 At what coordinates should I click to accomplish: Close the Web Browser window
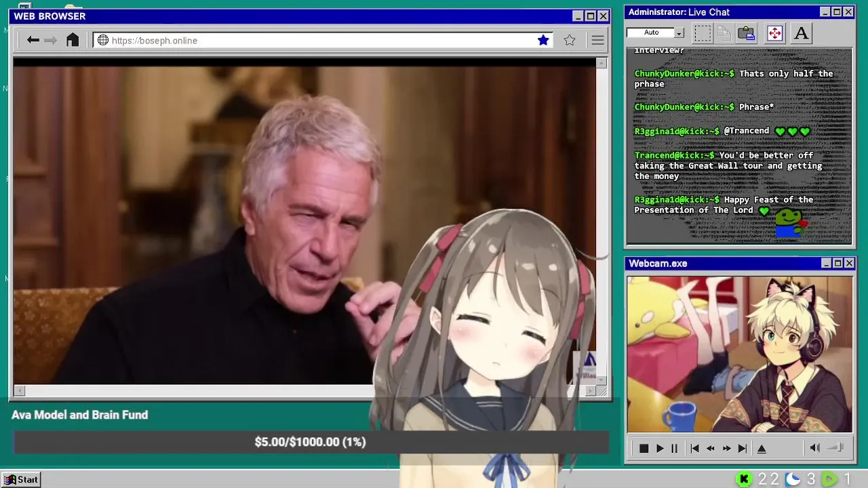tap(603, 16)
